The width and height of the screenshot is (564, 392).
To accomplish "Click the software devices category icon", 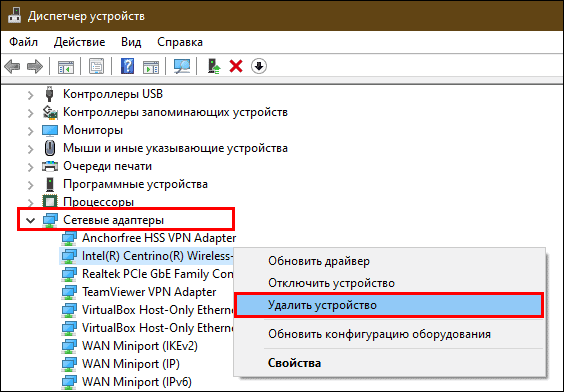I will coord(50,184).
